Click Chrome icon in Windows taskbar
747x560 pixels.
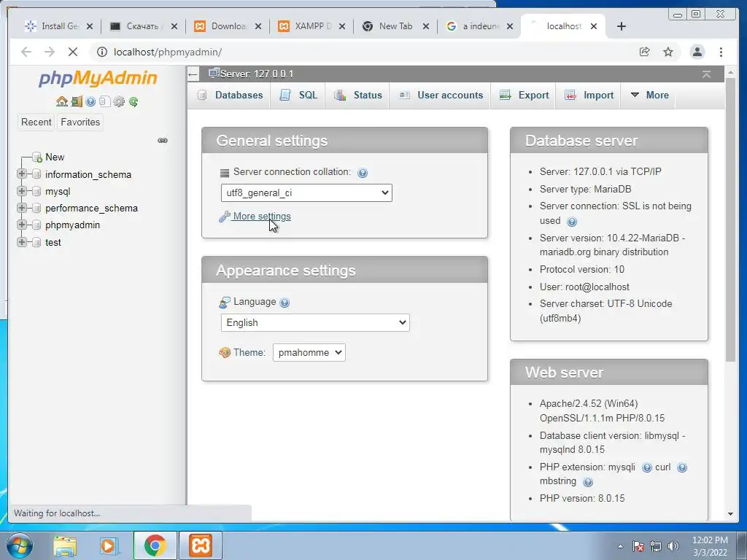(155, 545)
